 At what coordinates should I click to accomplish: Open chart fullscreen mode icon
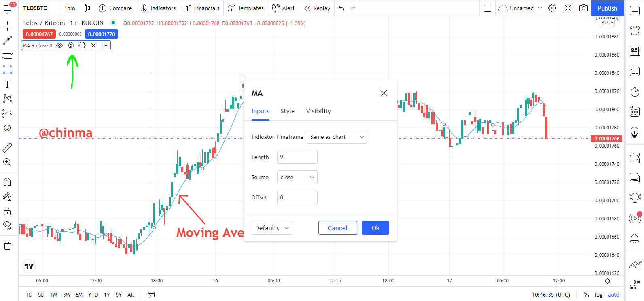(x=568, y=8)
